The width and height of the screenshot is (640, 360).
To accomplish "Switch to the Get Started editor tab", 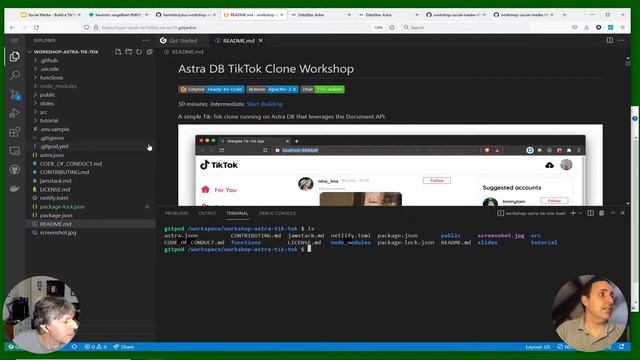I will click(183, 40).
